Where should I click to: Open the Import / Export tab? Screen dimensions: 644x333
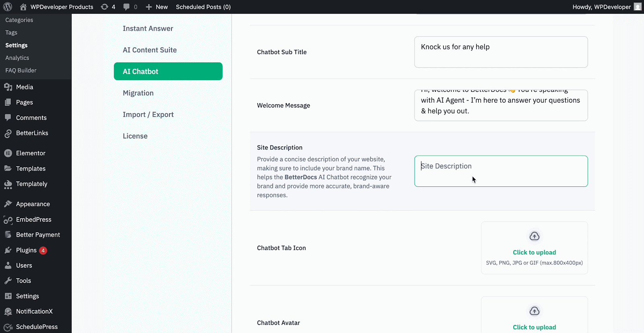[148, 114]
